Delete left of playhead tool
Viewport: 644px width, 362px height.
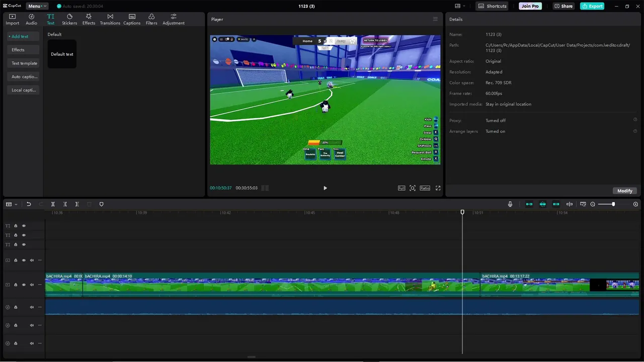(65, 204)
